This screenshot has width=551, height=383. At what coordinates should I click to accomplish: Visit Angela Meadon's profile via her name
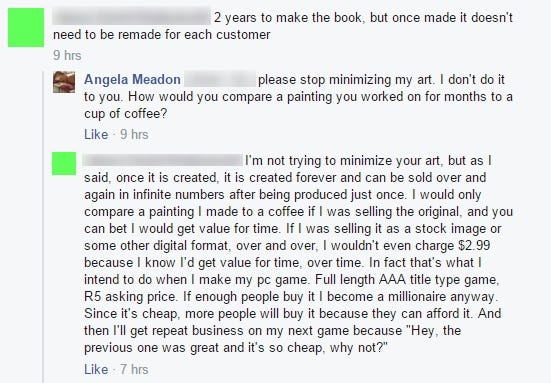(132, 79)
